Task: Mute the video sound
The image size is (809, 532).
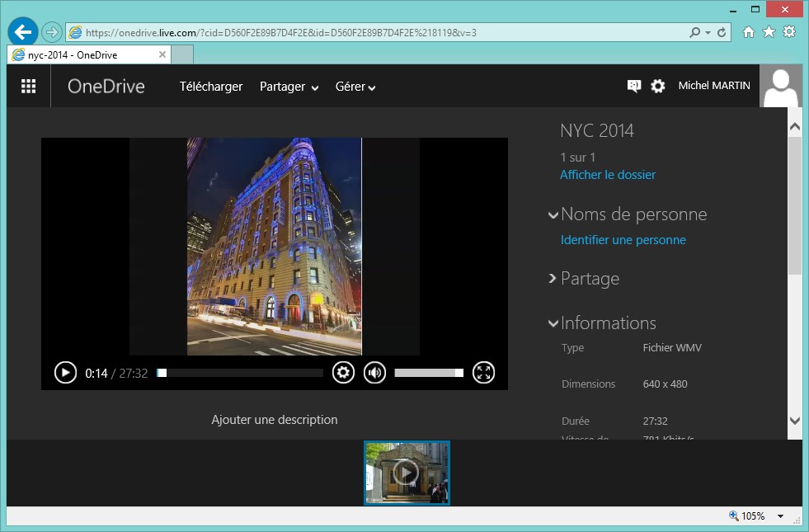Action: click(x=375, y=373)
